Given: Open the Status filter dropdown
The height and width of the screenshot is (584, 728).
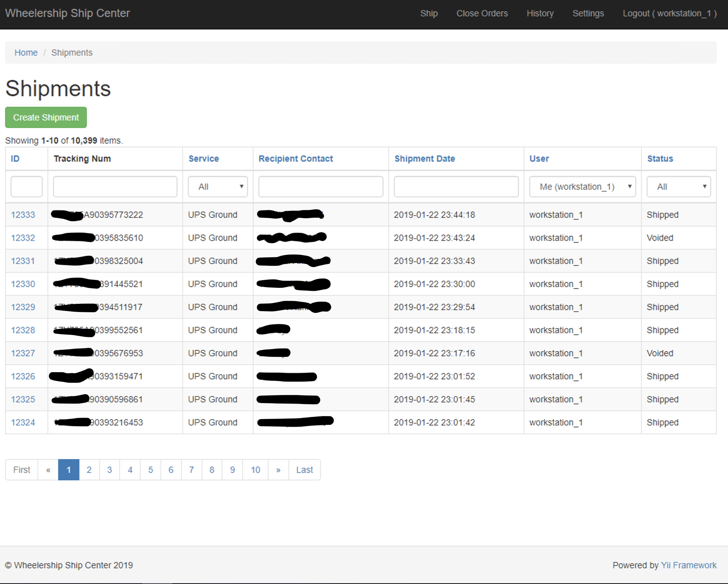Looking at the screenshot, I should tap(678, 186).
